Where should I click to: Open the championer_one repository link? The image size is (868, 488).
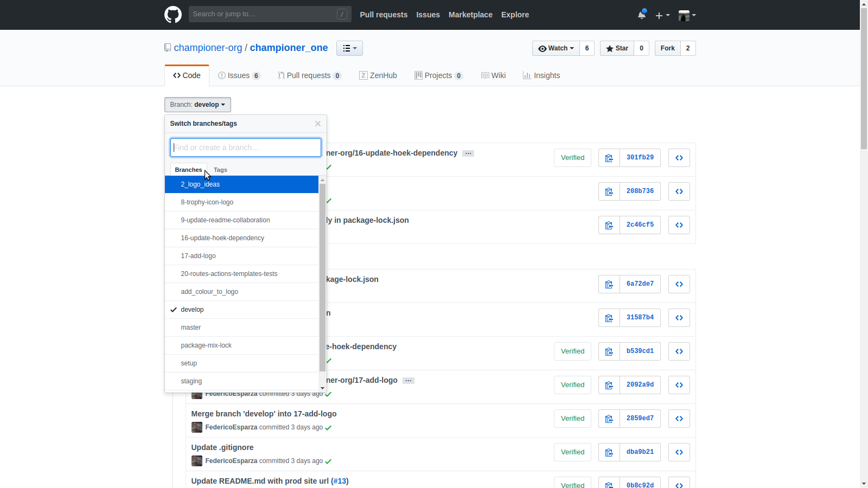[289, 48]
